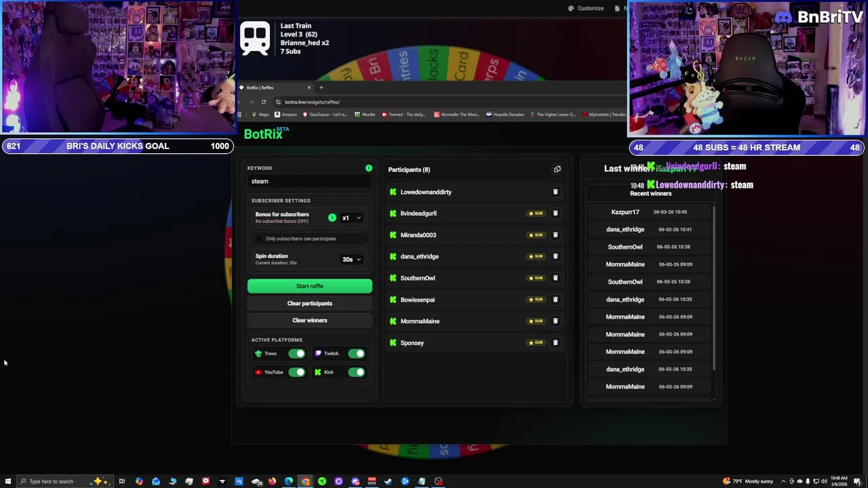The width and height of the screenshot is (868, 488).
Task: Open the Windows Start menu
Action: (7, 481)
